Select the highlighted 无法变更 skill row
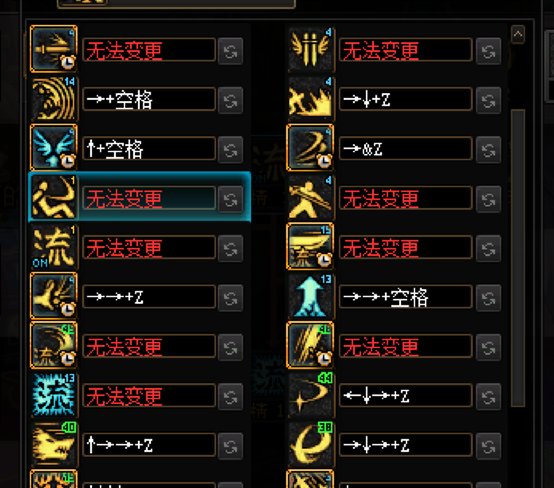The image size is (554, 488). coord(140,197)
